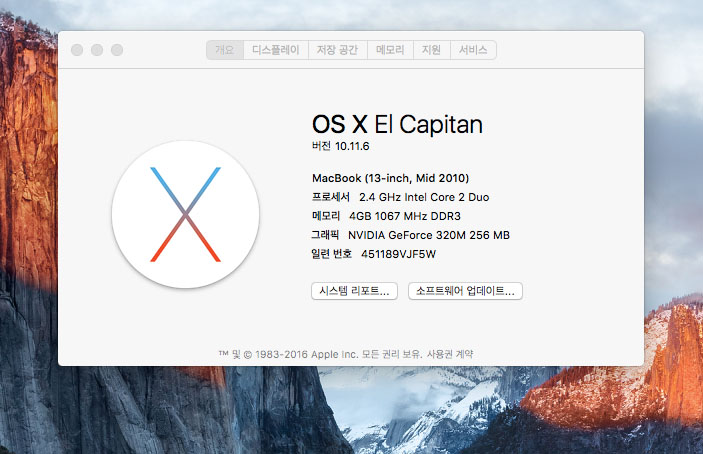Open the 사용권 계약 link
Viewport: 703px width, 454px height.
[x=450, y=353]
